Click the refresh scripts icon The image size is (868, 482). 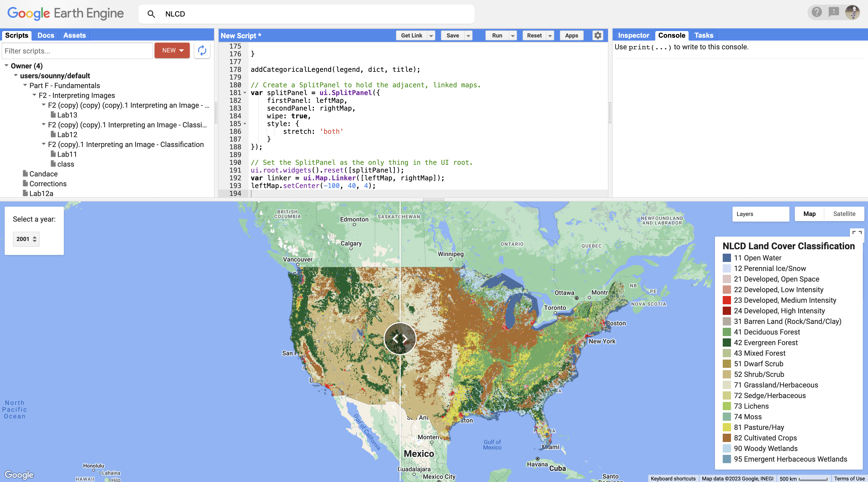point(202,51)
